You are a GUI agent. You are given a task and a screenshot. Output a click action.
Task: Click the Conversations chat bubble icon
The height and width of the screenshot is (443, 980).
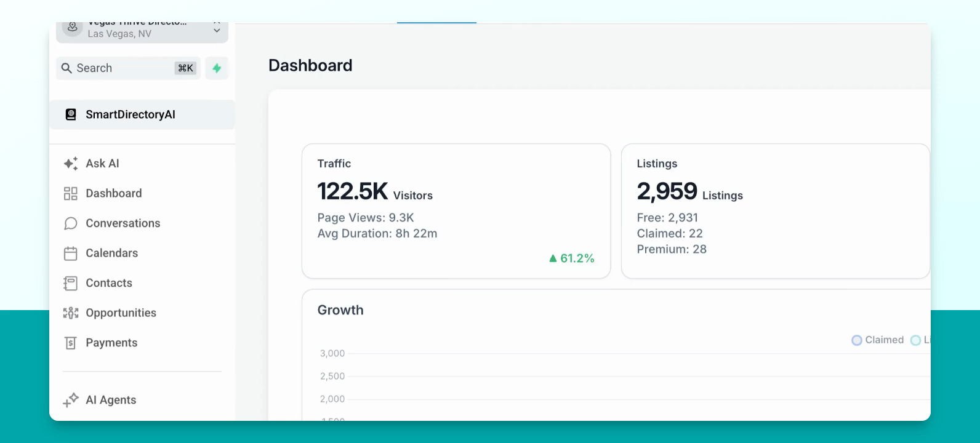pyautogui.click(x=71, y=223)
